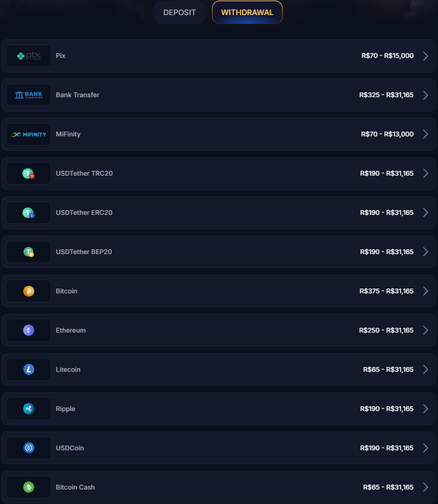Click the green Bitcoin Cash icon

[x=29, y=488]
